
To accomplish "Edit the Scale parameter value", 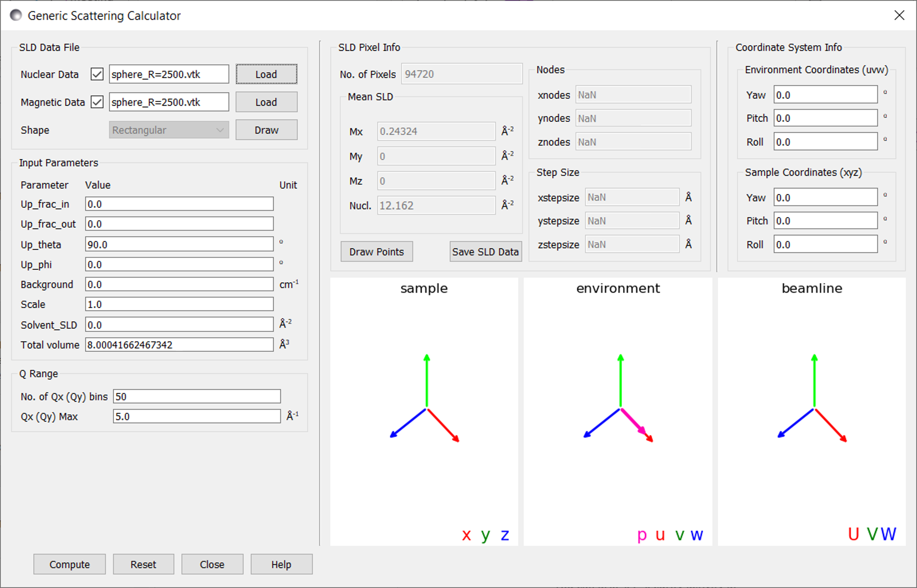I will pyautogui.click(x=179, y=304).
